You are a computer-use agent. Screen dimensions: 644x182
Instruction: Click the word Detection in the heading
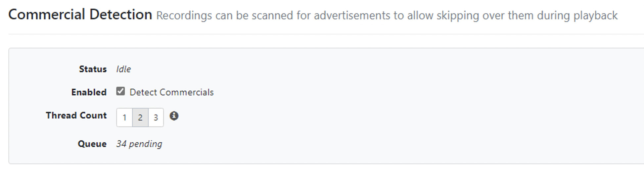tap(120, 15)
